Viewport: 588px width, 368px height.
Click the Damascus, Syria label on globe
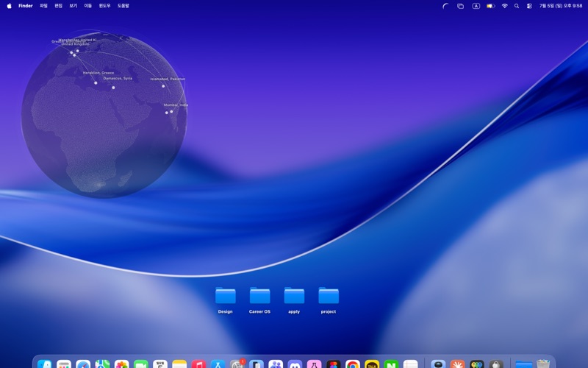(118, 79)
